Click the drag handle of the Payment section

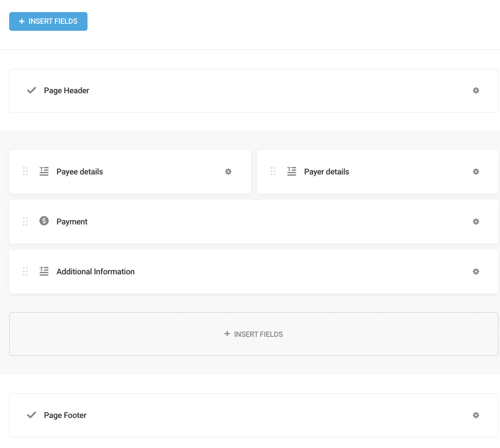pos(25,222)
